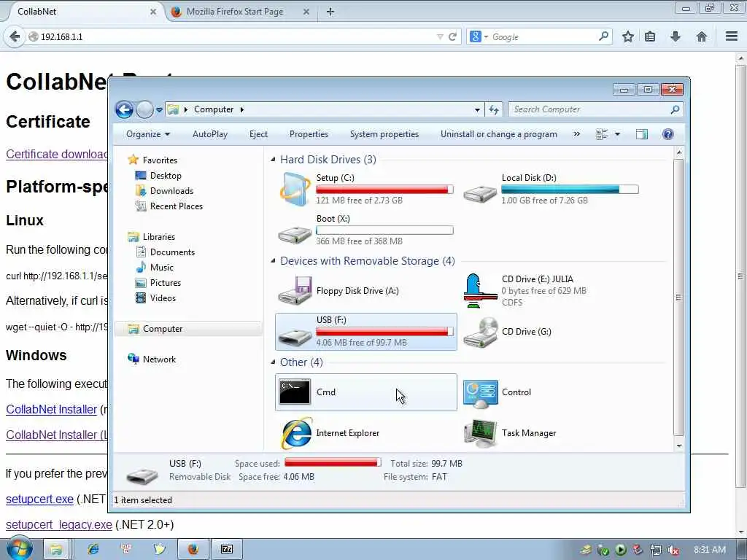Image resolution: width=747 pixels, height=560 pixels.
Task: Click System properties toolbar item
Action: 384,134
